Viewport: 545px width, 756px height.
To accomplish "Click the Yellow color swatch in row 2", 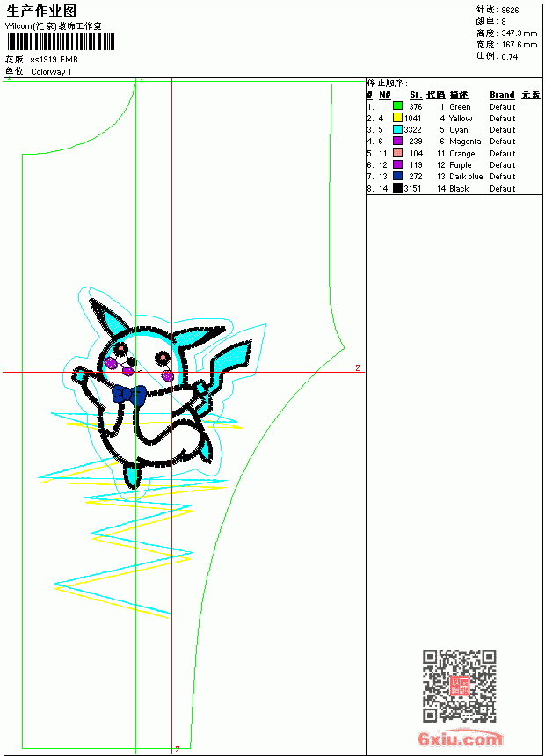I will point(397,118).
